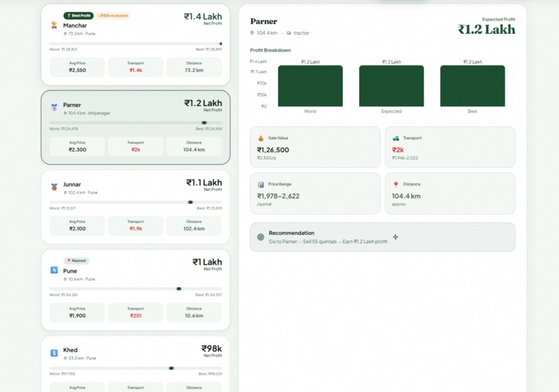Click Junnar's Transport ₹1.9k tile
This screenshot has height=392, width=559.
coord(136,225)
